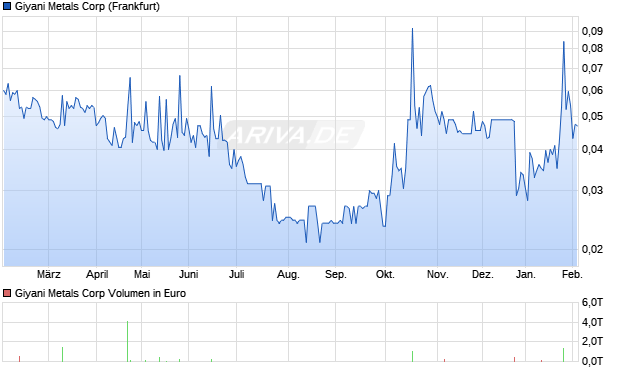Select the 'Dez.' month label on the axis
Viewport: 620px width, 371px height.
483,274
